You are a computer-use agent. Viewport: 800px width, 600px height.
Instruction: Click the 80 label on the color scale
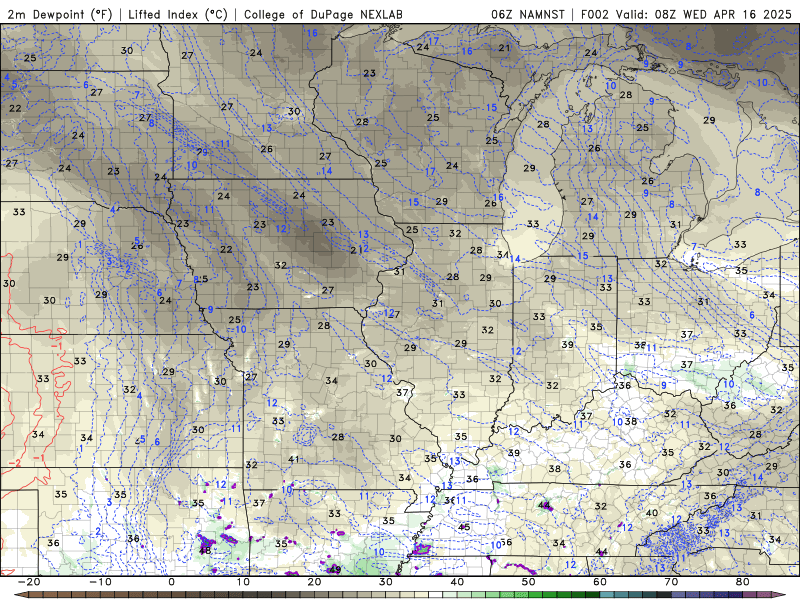pos(743,582)
